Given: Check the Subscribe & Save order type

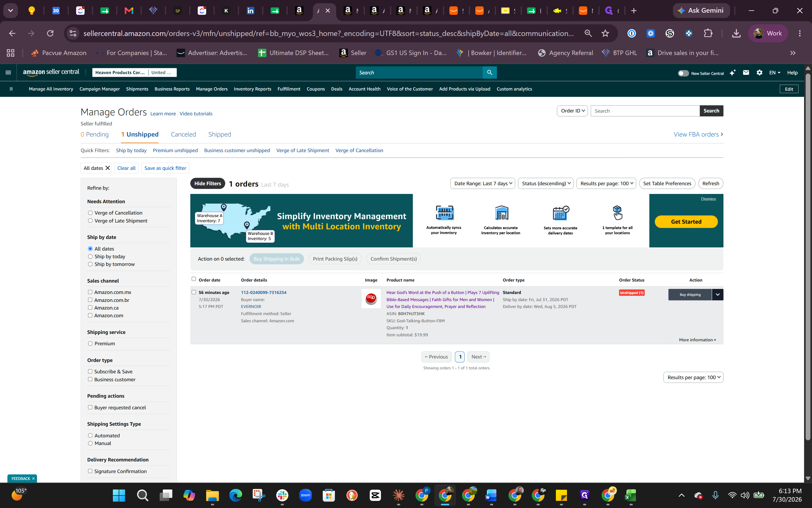Looking at the screenshot, I should pos(90,371).
